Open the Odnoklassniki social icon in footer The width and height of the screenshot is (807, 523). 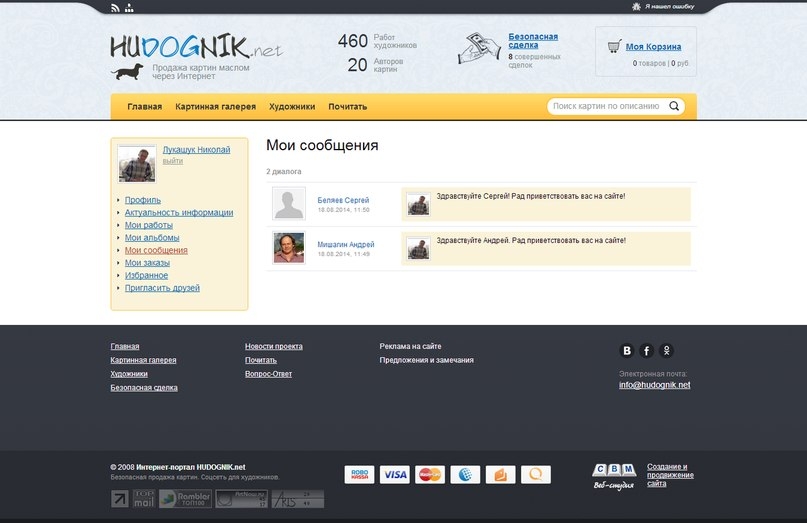click(x=667, y=350)
